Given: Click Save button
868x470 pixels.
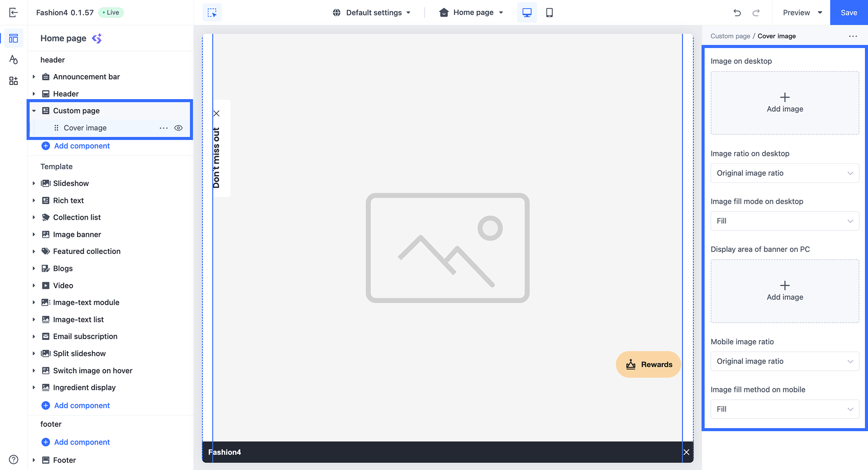Looking at the screenshot, I should (x=849, y=12).
